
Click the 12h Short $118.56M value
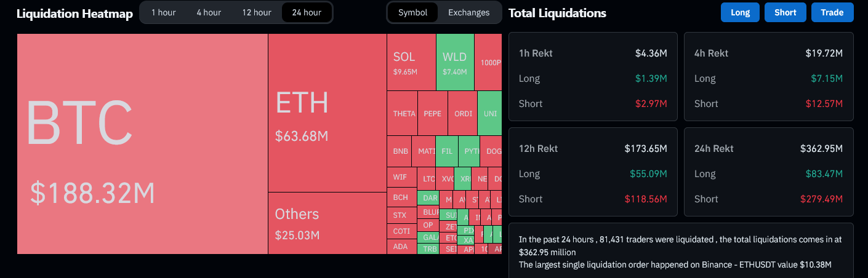click(646, 199)
